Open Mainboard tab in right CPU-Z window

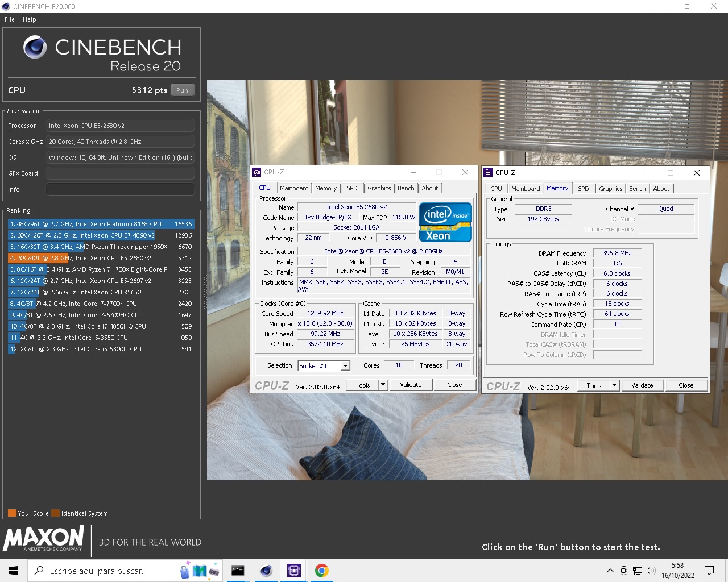pos(526,189)
